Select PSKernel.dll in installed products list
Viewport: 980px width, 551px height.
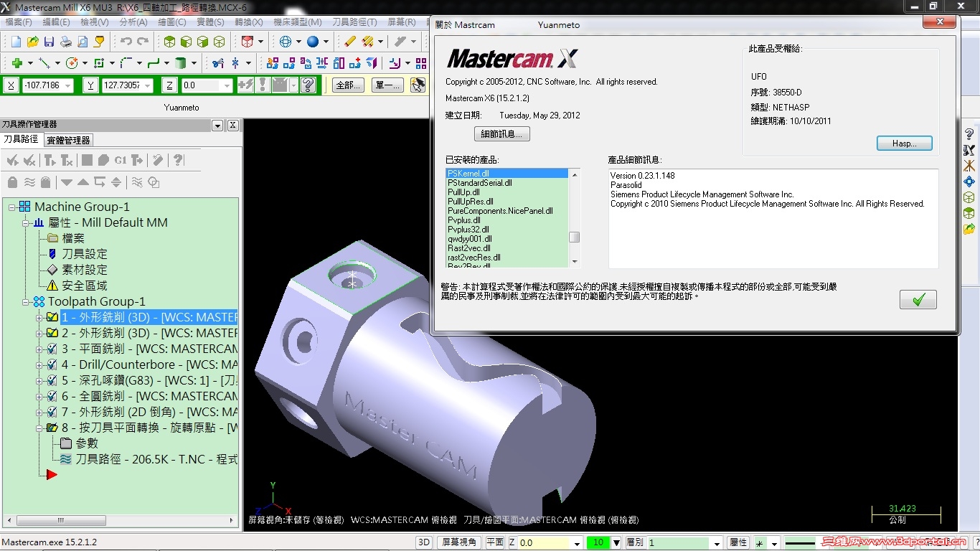coord(507,174)
